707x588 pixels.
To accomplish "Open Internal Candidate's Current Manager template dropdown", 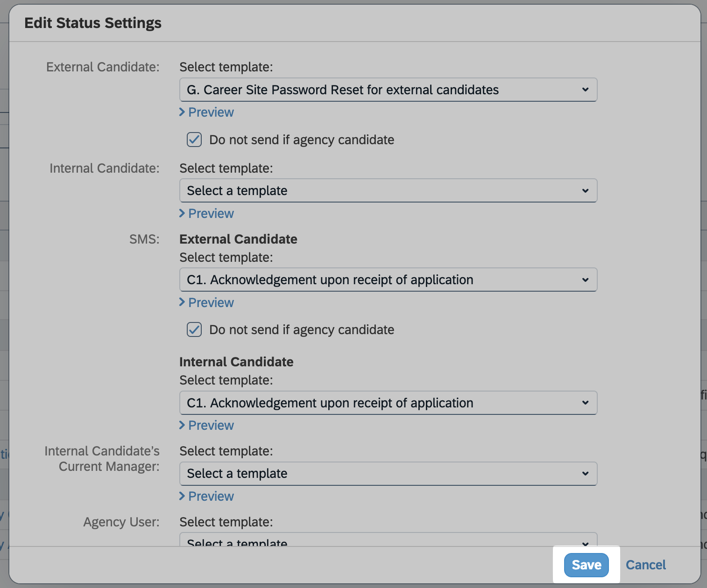I will pos(388,474).
